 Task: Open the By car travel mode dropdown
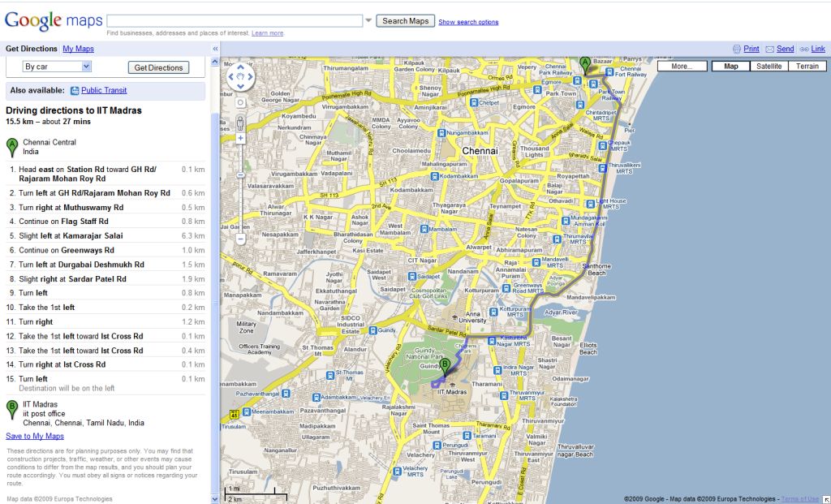click(x=57, y=67)
